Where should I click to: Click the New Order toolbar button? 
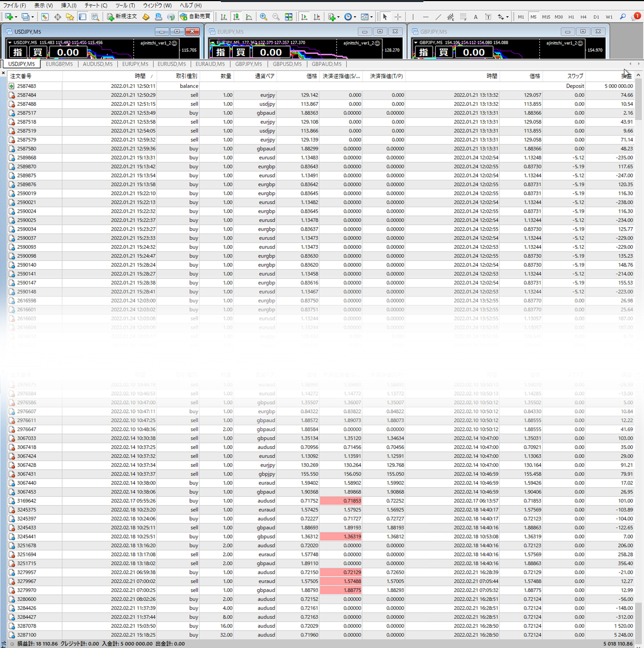[x=122, y=16]
